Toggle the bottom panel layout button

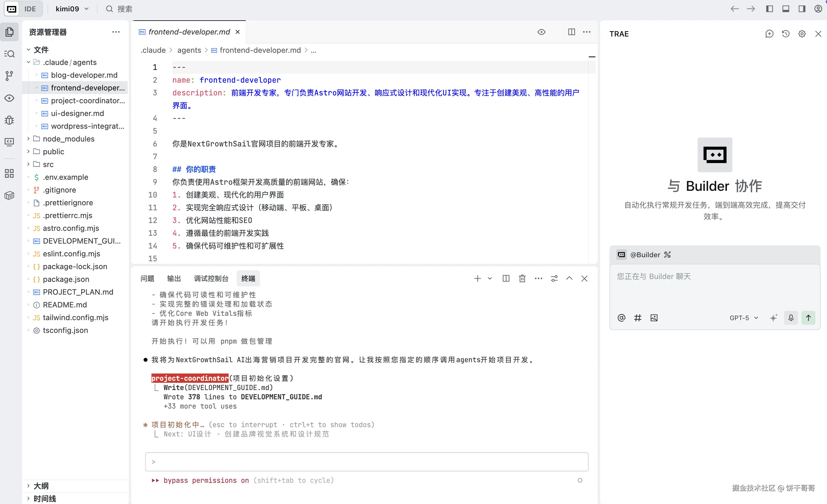pyautogui.click(x=786, y=9)
